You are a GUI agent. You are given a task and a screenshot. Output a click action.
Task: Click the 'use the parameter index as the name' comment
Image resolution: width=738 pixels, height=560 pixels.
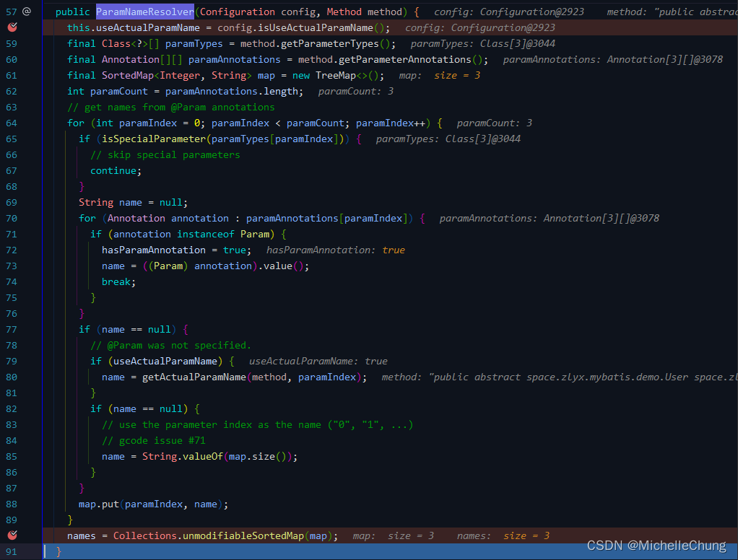tap(220, 425)
